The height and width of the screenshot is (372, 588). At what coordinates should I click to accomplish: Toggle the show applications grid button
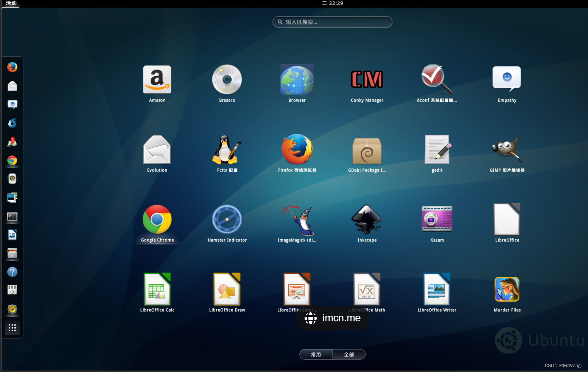click(12, 328)
